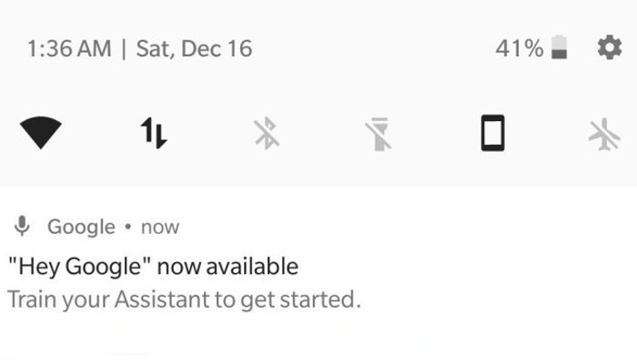Open settings via the gear icon
The width and height of the screenshot is (637, 364).
[x=609, y=48]
